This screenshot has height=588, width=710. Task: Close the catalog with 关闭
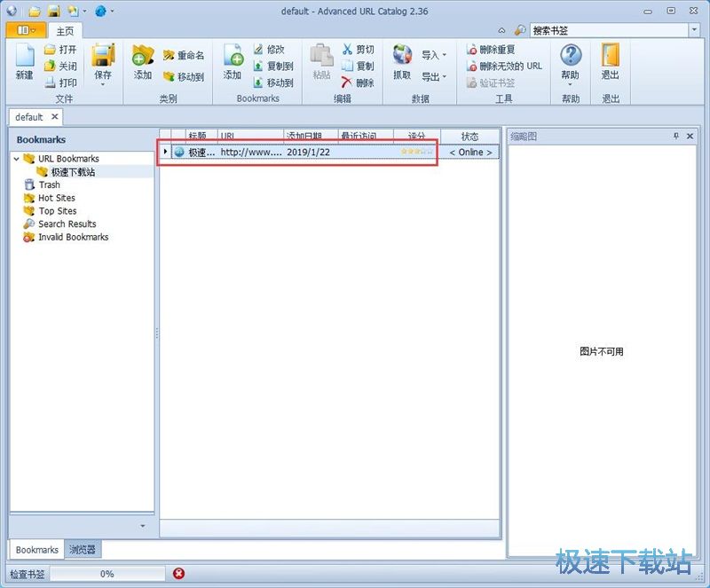click(60, 67)
